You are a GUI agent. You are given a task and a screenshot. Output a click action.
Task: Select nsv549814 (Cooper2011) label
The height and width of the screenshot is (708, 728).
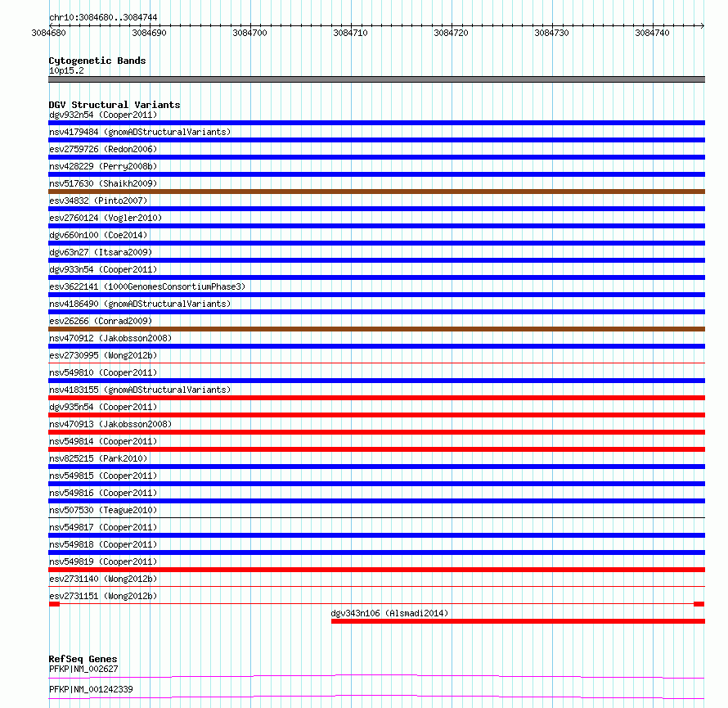(x=103, y=441)
